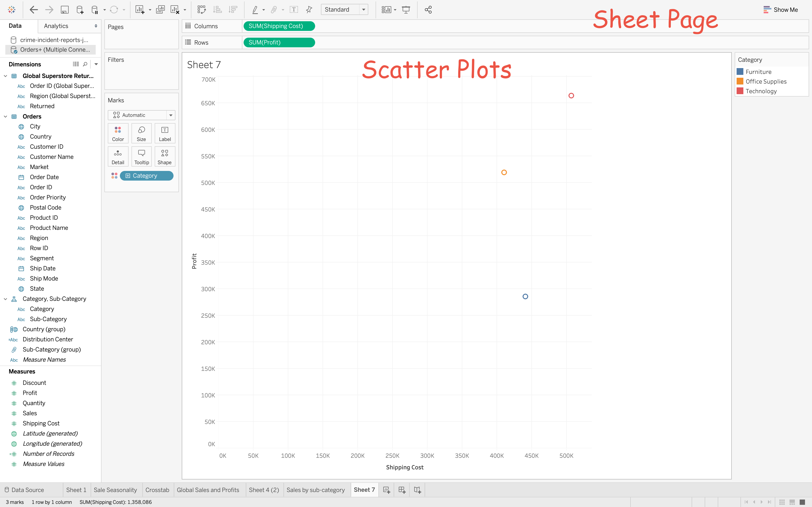Click the Presentation Mode icon

pos(406,10)
